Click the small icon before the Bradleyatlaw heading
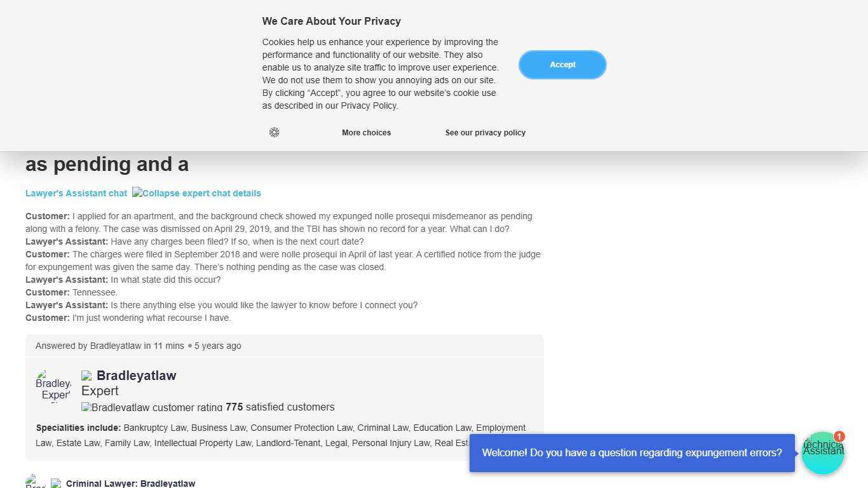This screenshot has width=868, height=488. point(86,376)
